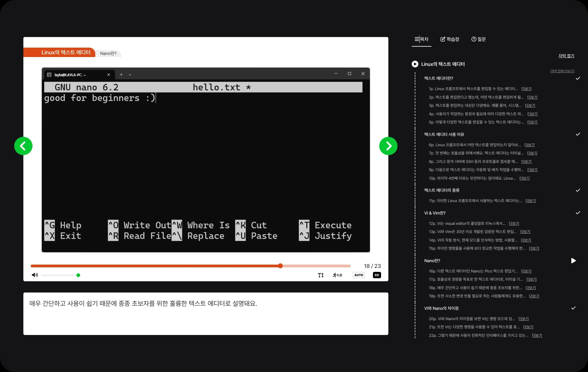This screenshot has height=372, width=588.
Task: Switch to 학습장 tab
Action: coord(450,39)
